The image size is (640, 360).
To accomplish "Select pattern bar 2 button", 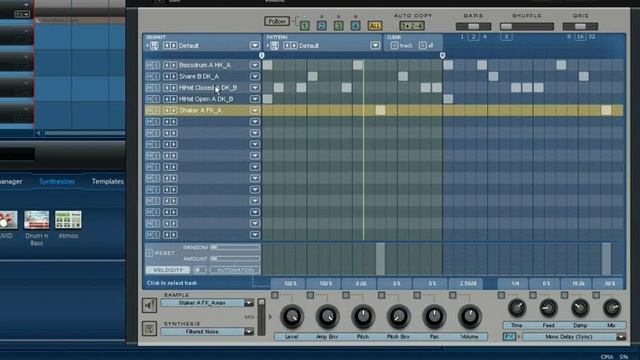I will tap(322, 26).
